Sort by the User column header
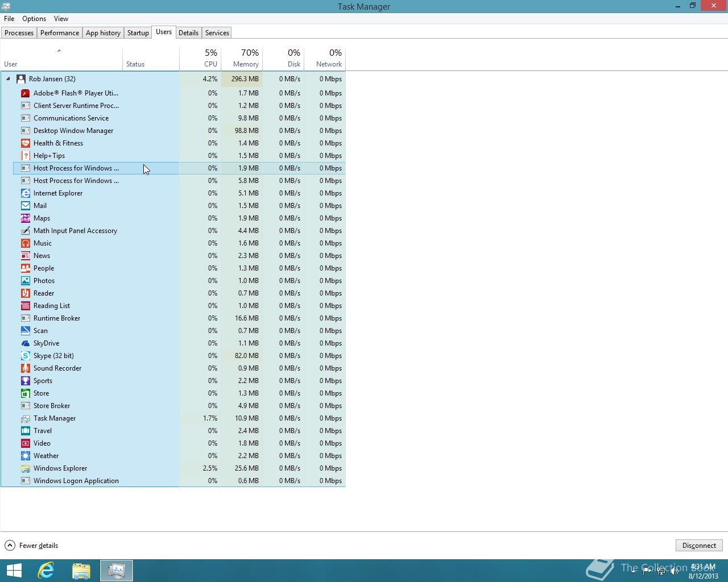This screenshot has height=582, width=728. (61, 59)
